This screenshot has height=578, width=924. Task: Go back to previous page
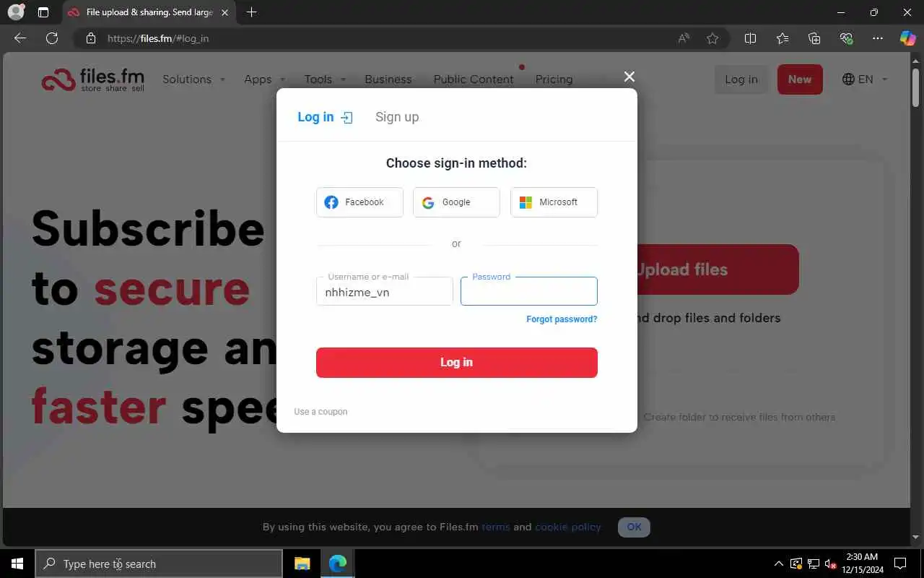pyautogui.click(x=20, y=38)
